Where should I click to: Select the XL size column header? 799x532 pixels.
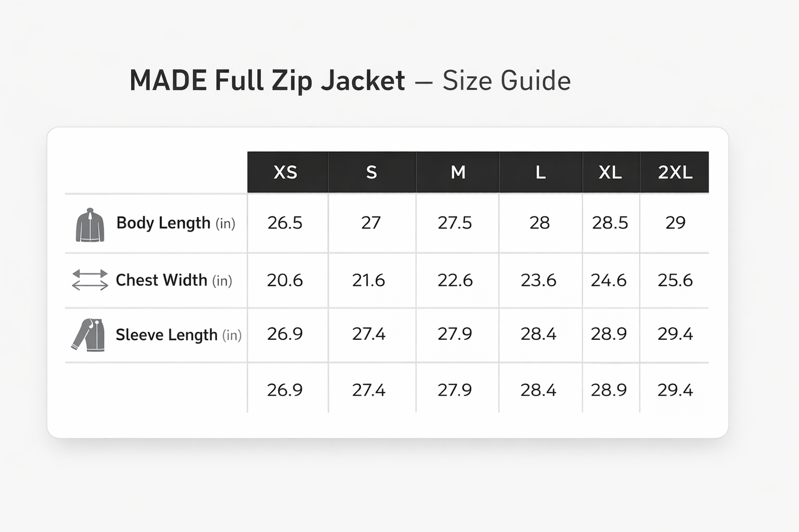(611, 172)
